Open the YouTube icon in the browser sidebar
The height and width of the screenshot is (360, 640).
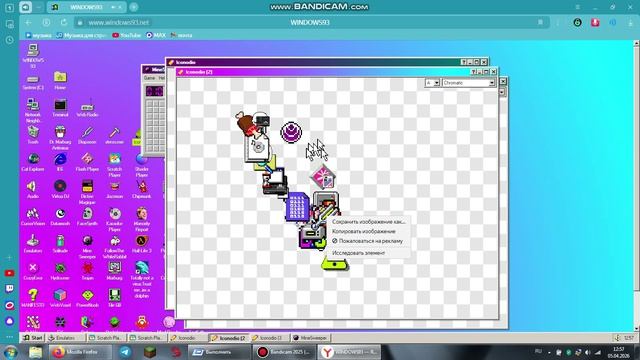click(9, 273)
